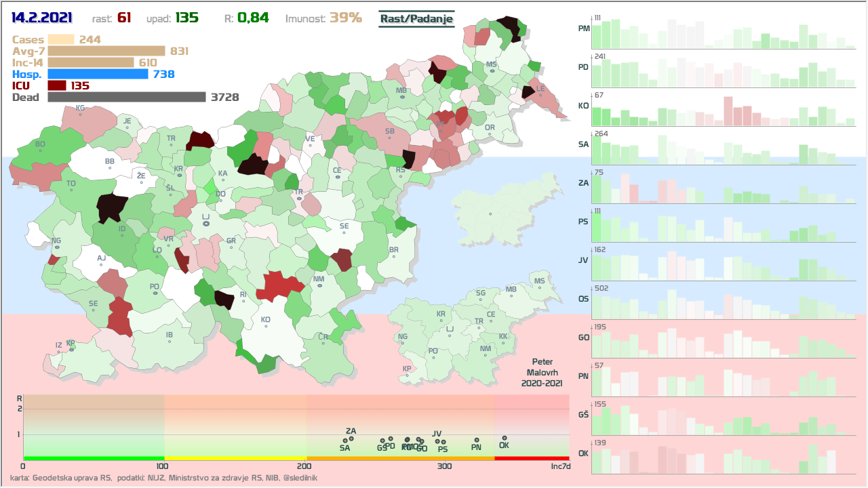Image resolution: width=868 pixels, height=488 pixels.
Task: Click the LJ city marker on main map
Action: click(206, 223)
